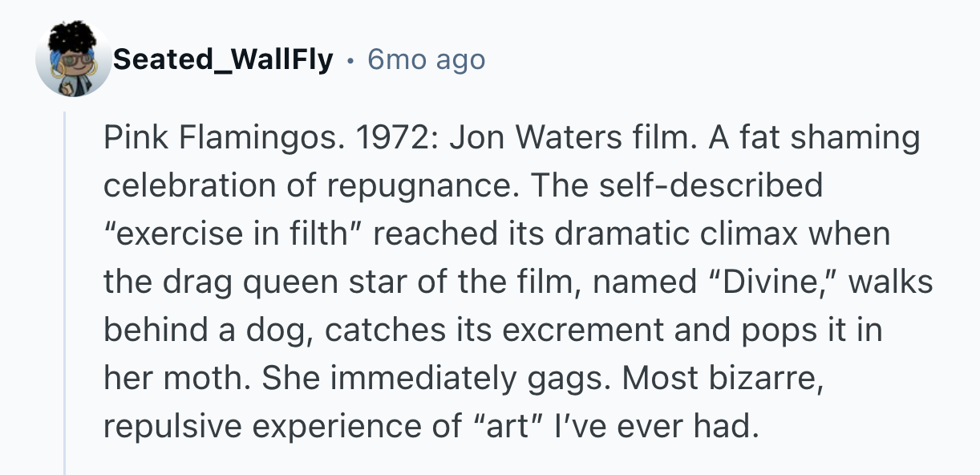Open the Seated_WallFly profile username link

pos(222,59)
